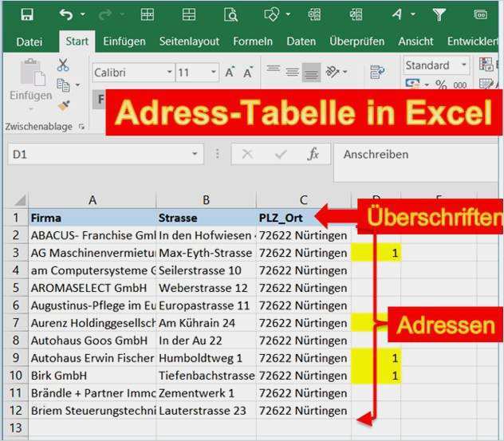The height and width of the screenshot is (441, 504).
Task: Click the yellow cell with 1 in row 10
Action: (376, 376)
